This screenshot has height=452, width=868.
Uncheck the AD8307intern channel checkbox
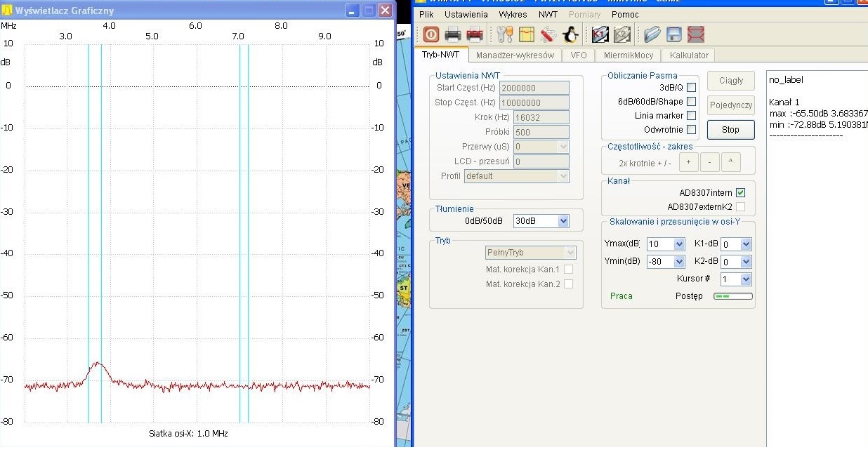(x=740, y=193)
